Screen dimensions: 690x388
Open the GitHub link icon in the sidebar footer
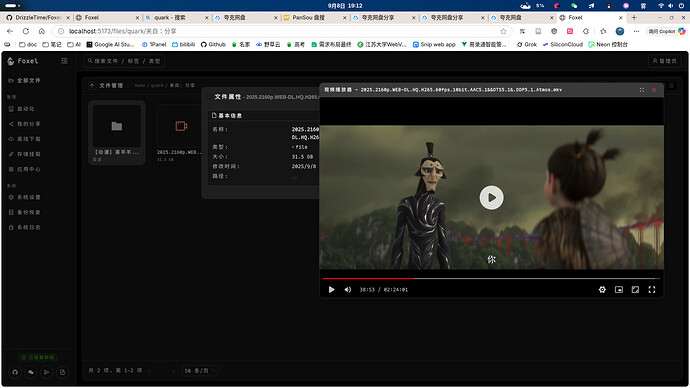(15, 372)
